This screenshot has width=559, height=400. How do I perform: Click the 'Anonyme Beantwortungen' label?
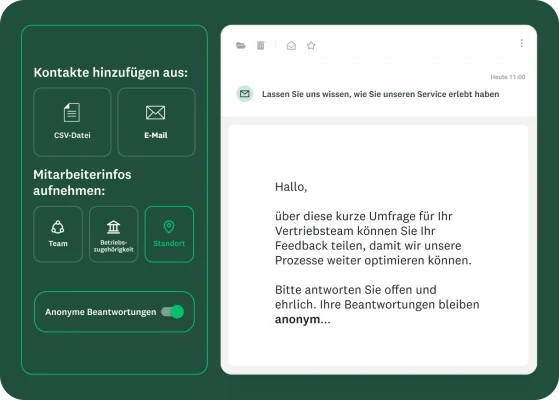coord(101,312)
